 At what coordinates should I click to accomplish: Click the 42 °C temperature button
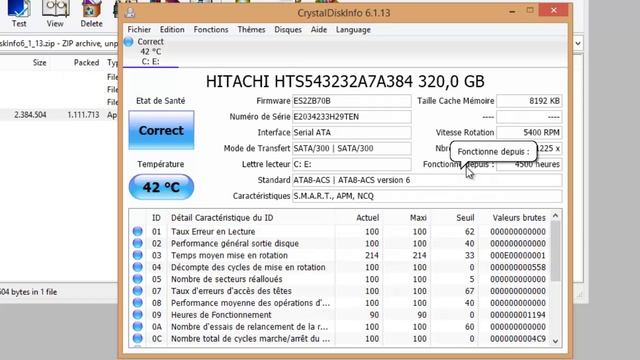tap(161, 187)
